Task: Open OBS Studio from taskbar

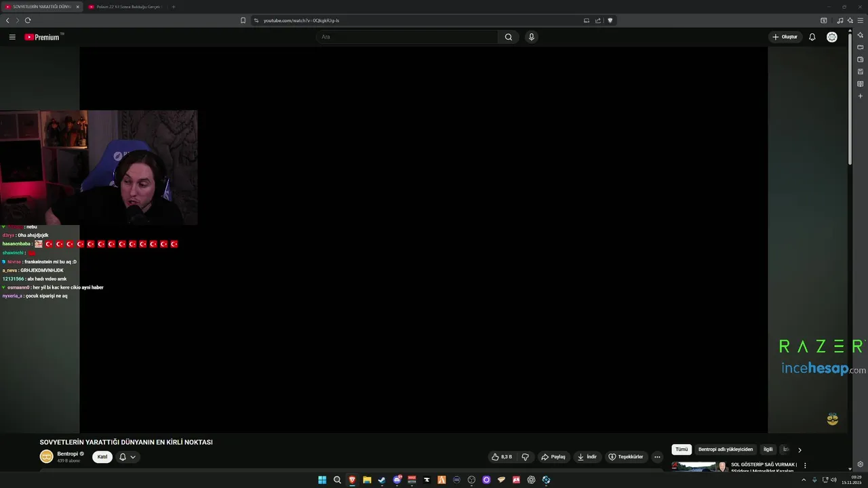Action: (471, 480)
